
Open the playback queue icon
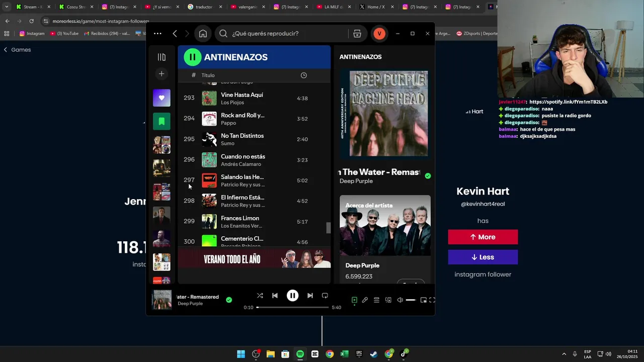coord(376,300)
